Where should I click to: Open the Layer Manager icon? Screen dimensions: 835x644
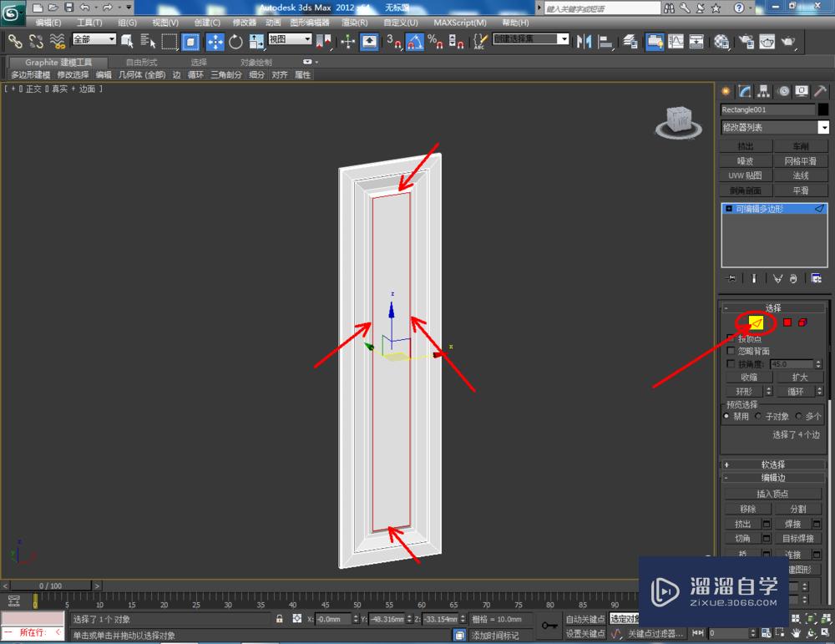[630, 41]
